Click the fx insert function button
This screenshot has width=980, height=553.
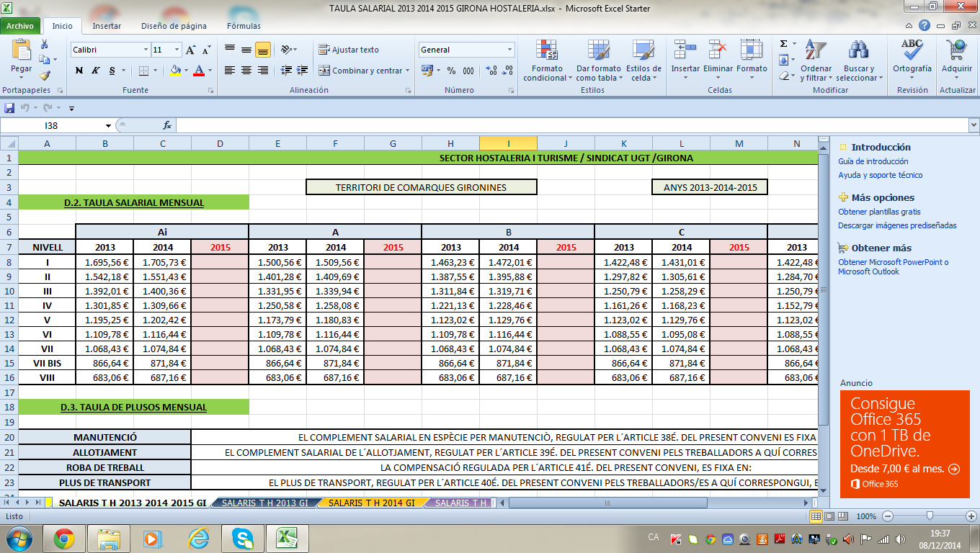[x=166, y=125]
